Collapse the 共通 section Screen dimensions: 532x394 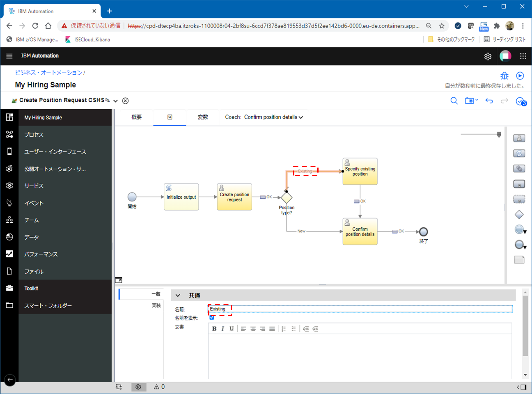(178, 295)
